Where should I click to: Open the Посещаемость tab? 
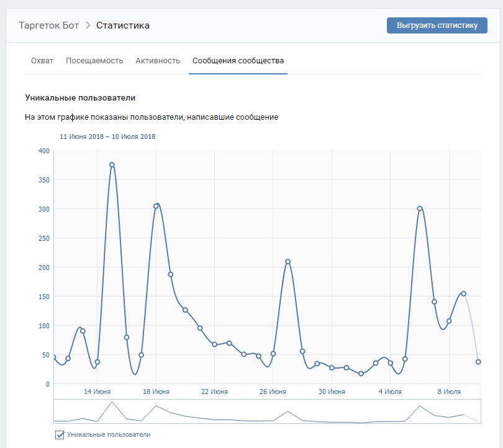click(x=94, y=61)
